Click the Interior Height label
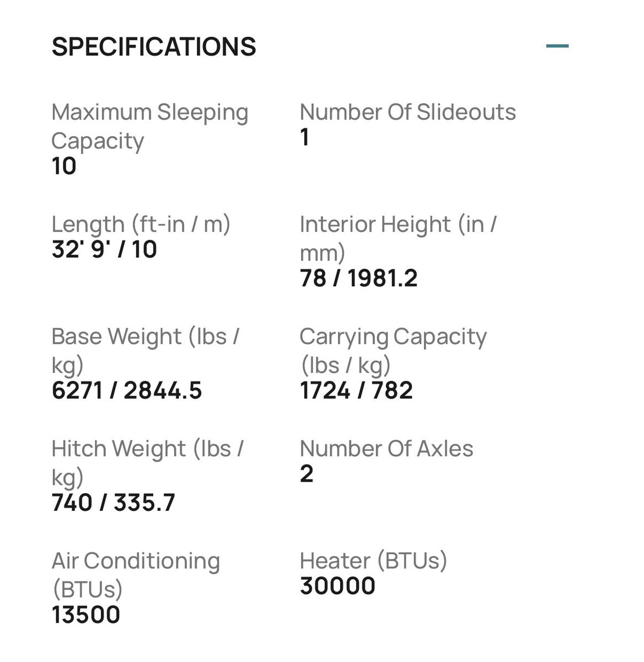The width and height of the screenshot is (644, 662). (398, 238)
